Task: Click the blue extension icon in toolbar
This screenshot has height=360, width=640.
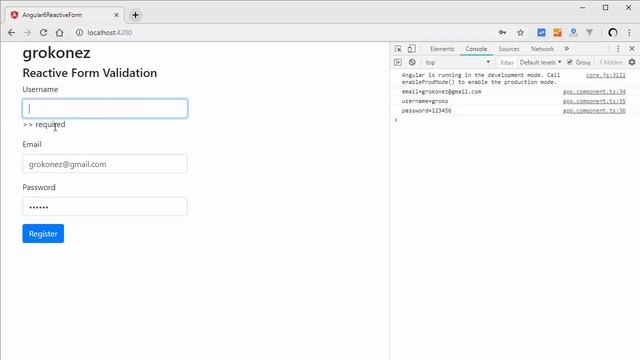Action: [x=541, y=33]
